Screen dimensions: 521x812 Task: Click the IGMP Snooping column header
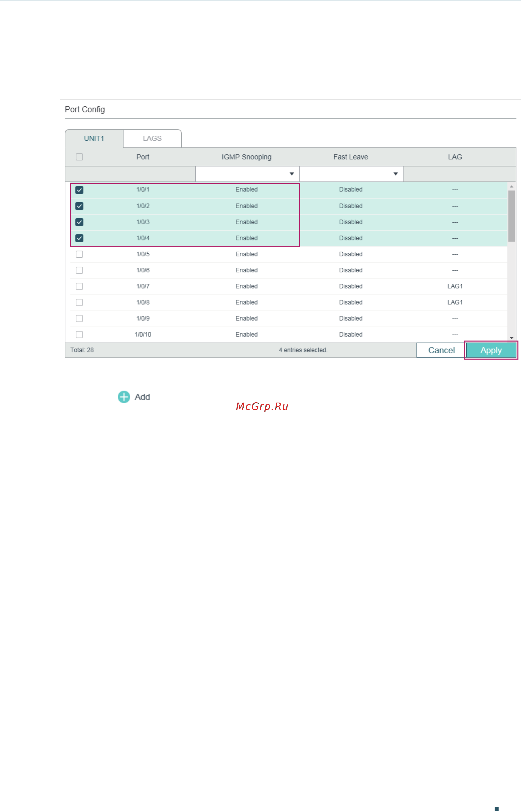(x=247, y=157)
